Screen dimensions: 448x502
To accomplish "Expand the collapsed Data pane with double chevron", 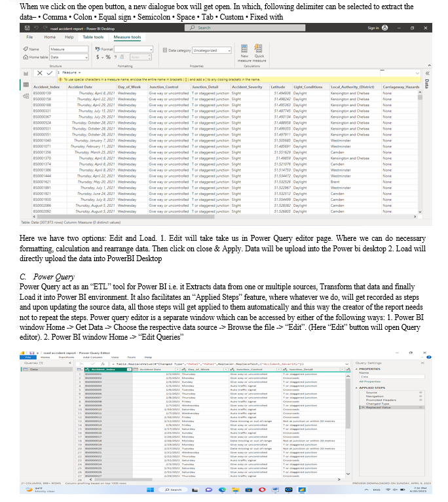I will [427, 73].
